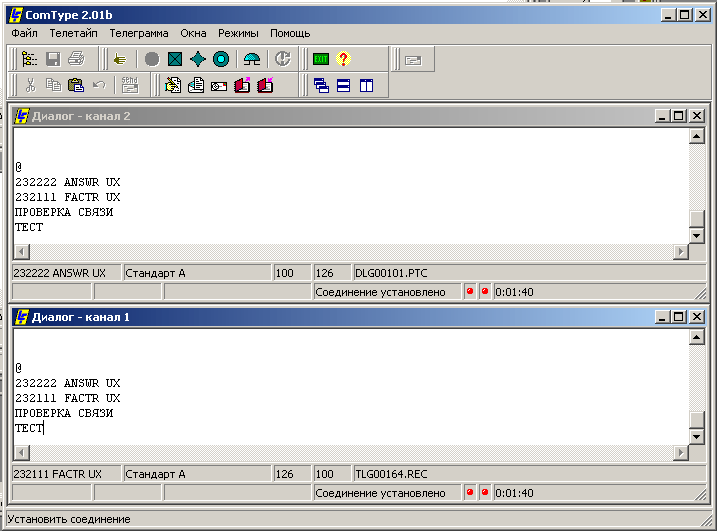Screen dimensions: 717x531
Task: Cascade windows using toolbar icon
Action: click(x=321, y=86)
